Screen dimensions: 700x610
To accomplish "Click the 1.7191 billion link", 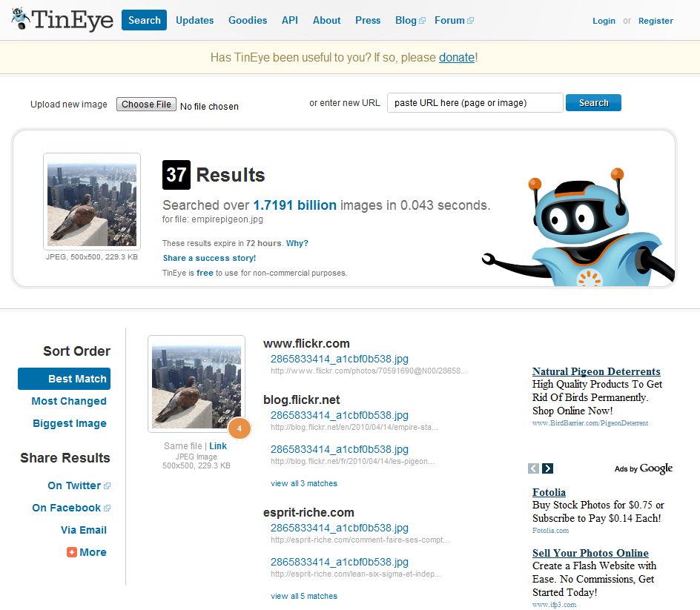I will tap(294, 205).
